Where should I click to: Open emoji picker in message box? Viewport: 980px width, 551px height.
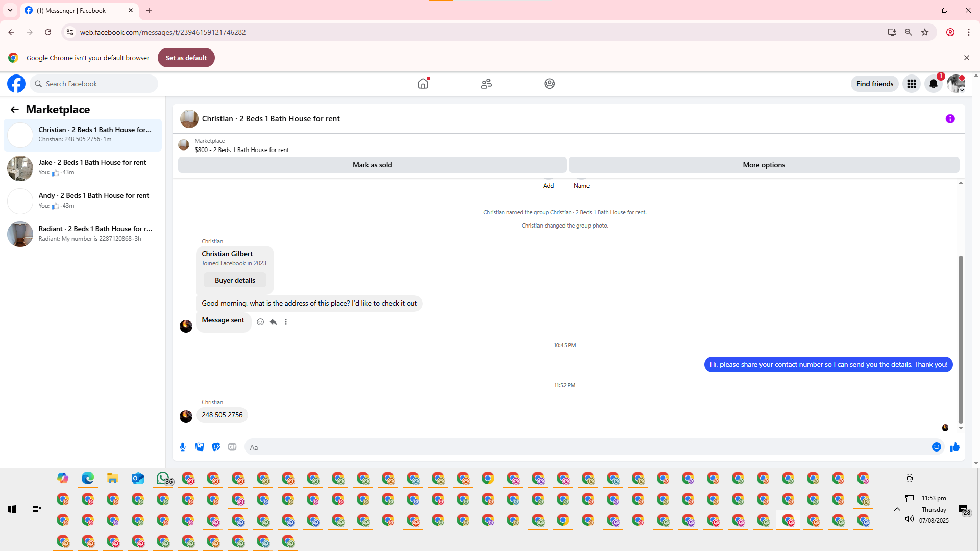tap(936, 447)
